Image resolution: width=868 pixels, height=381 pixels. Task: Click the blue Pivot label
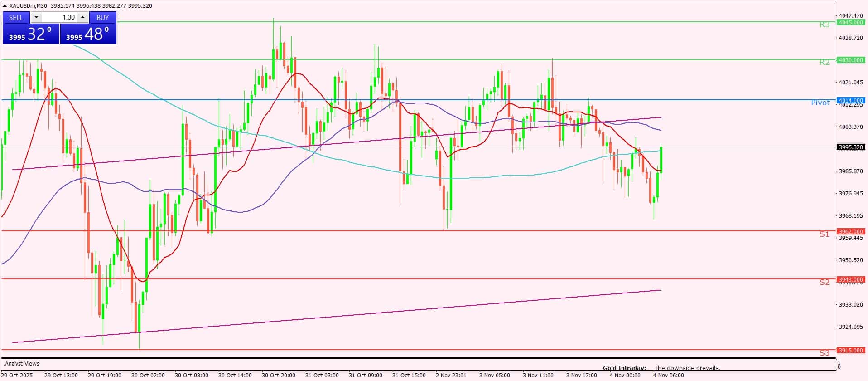coord(820,103)
